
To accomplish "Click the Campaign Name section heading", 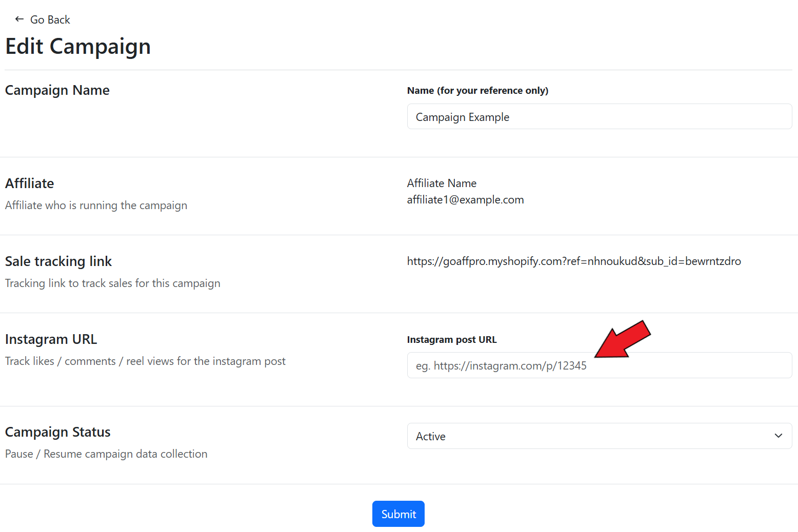I will coord(57,90).
